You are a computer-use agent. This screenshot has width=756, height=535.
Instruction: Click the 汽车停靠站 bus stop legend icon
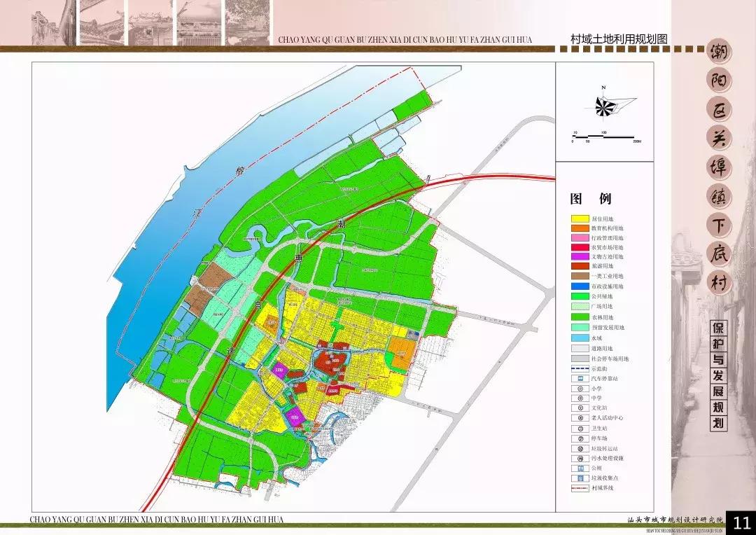point(580,379)
